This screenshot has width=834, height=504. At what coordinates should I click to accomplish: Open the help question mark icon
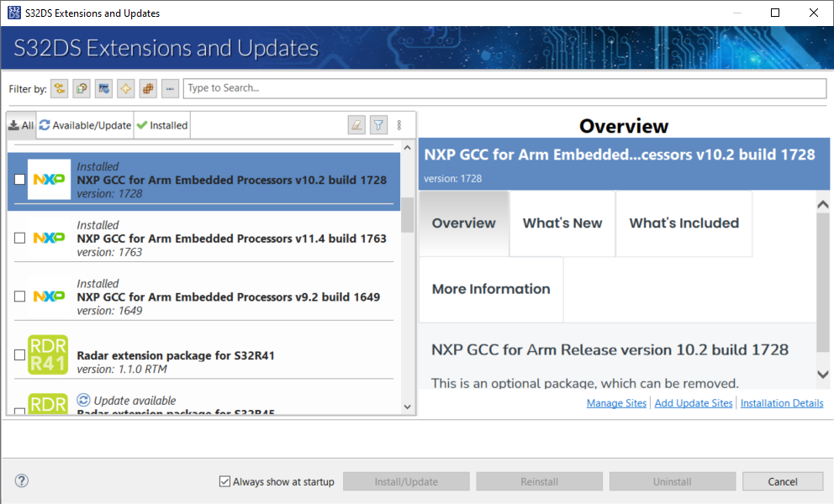point(22,480)
